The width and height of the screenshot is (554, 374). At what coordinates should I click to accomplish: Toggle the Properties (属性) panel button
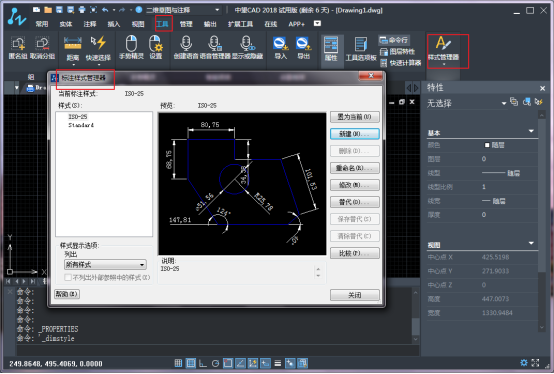(x=331, y=48)
